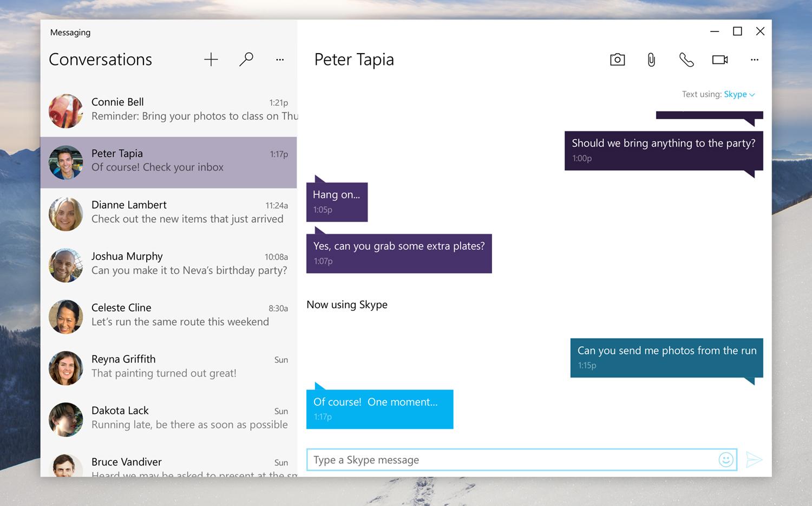Select Peter Tapia conversation
This screenshot has height=506, width=812.
[x=168, y=163]
